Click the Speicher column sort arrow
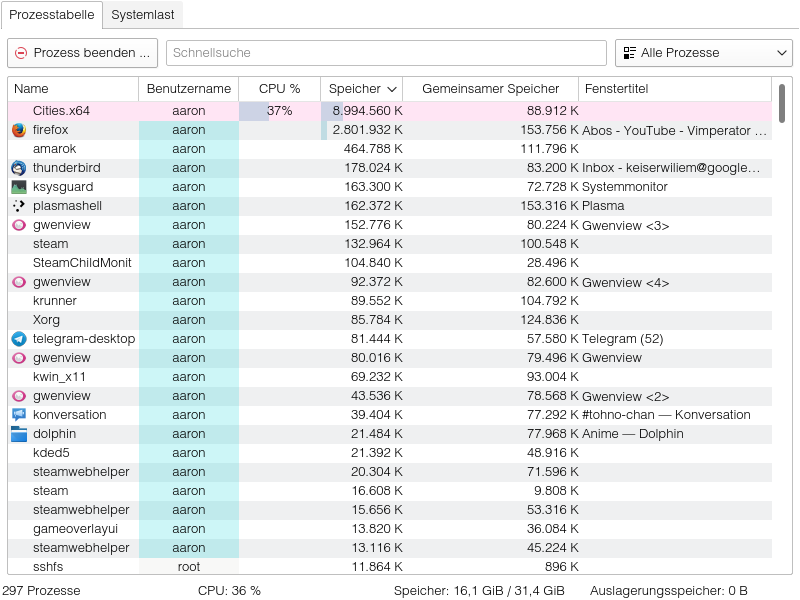Viewport: 800px width, 600px height. (392, 89)
